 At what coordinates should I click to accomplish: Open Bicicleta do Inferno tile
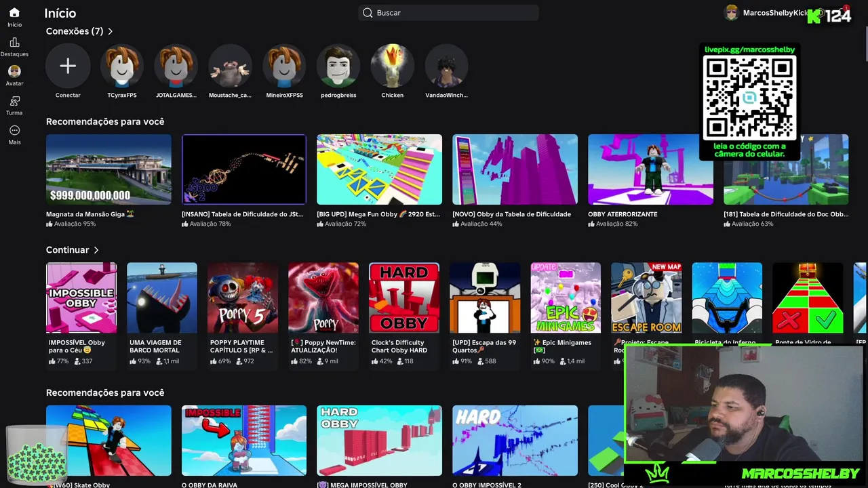point(727,298)
